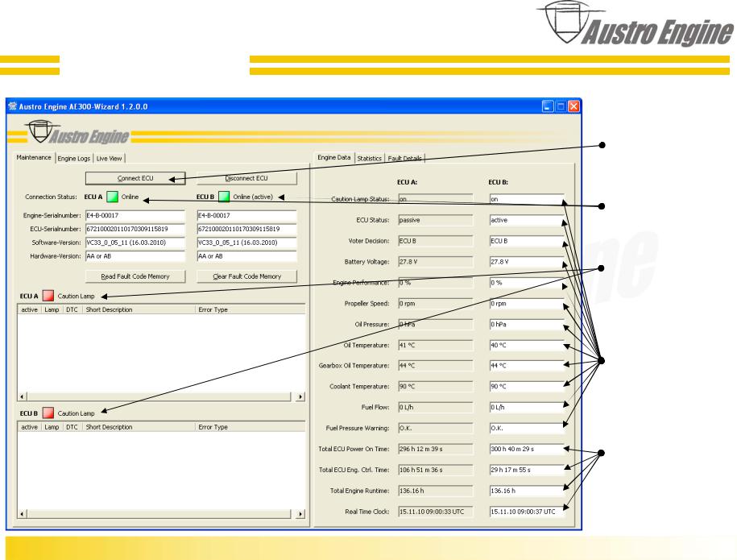Viewport: 737px width, 560px height.
Task: Open the Statistics tab
Action: 370,159
